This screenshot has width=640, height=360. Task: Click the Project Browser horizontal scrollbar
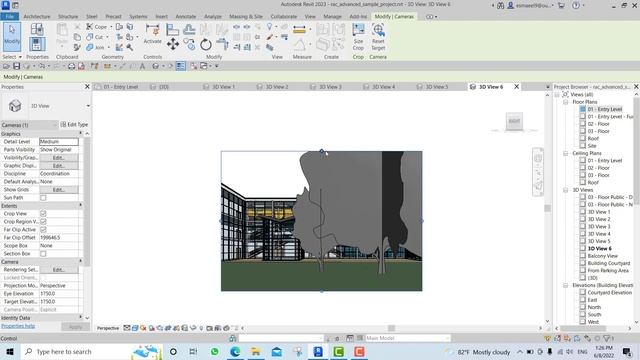(x=583, y=328)
